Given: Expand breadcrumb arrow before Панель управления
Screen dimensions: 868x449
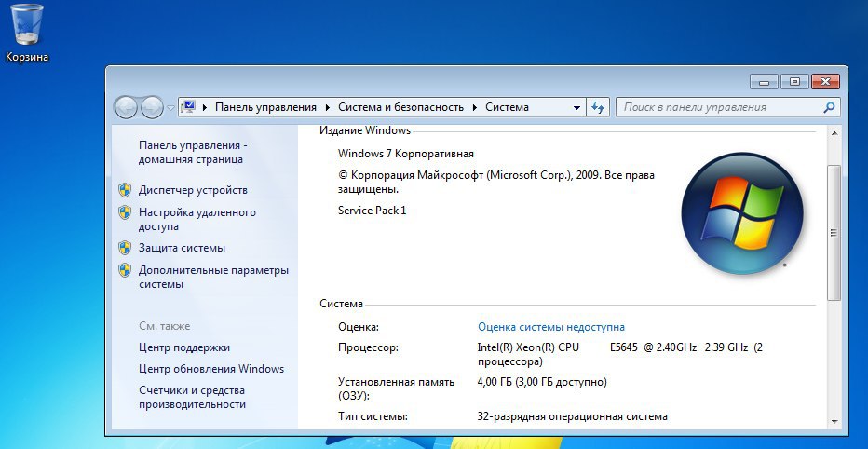Looking at the screenshot, I should 205,107.
